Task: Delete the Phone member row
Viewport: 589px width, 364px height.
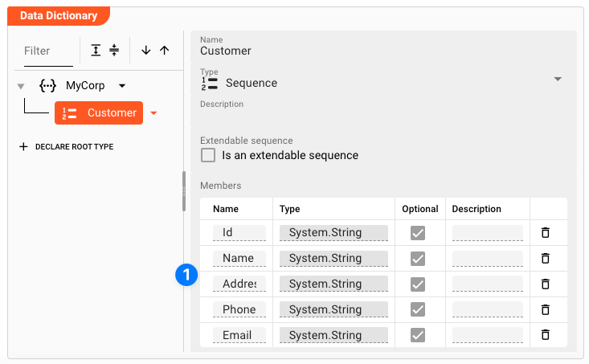Action: [x=545, y=309]
